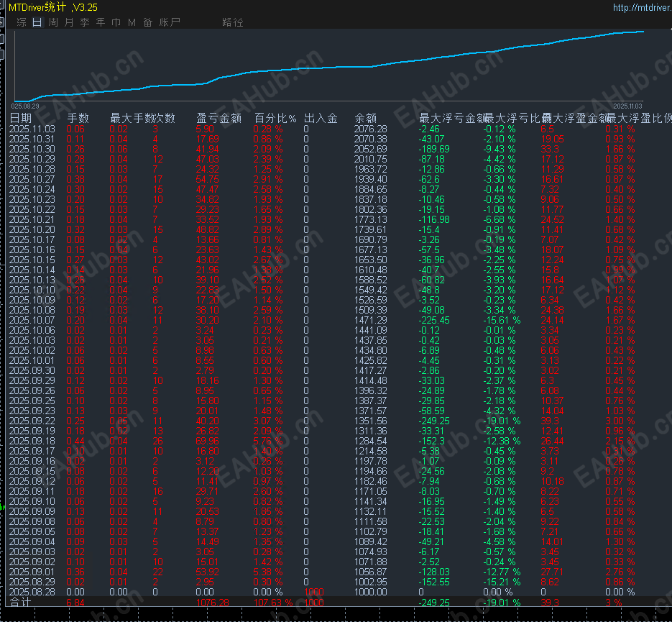Show the 年 yearly statistics tab
The height and width of the screenshot is (622, 672).
point(101,22)
